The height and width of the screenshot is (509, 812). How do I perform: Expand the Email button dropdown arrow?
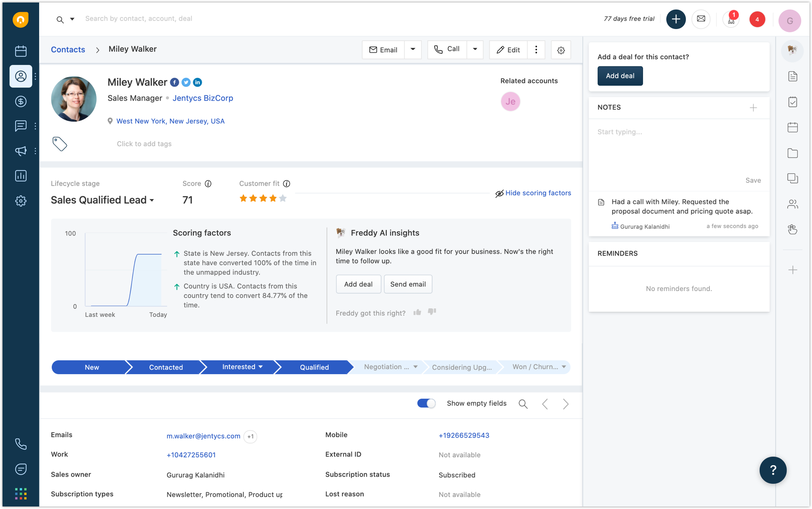[x=413, y=50]
